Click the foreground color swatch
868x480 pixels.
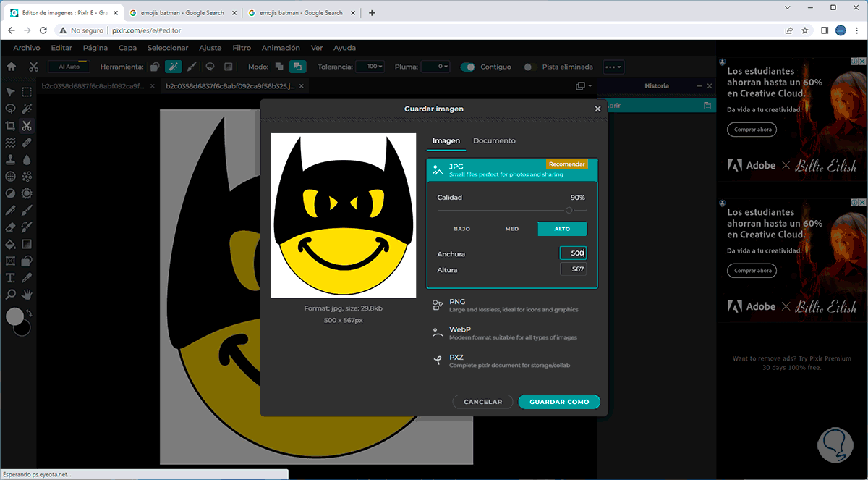pos(15,316)
